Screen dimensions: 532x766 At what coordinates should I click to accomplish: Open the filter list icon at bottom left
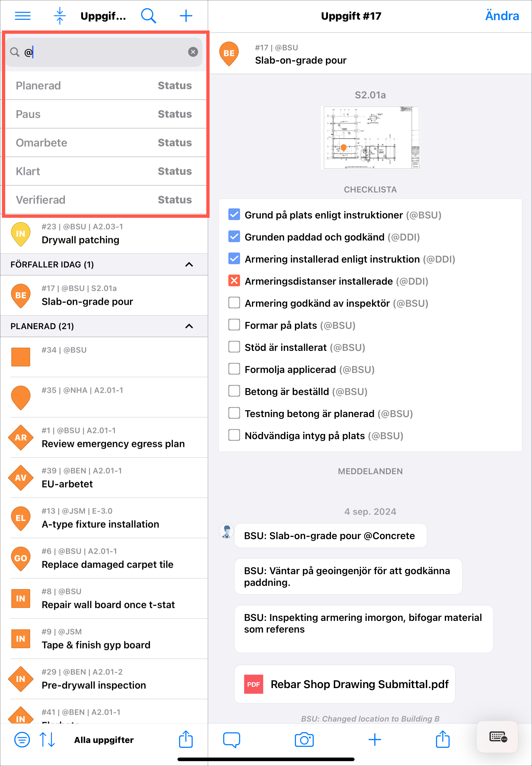(x=22, y=739)
